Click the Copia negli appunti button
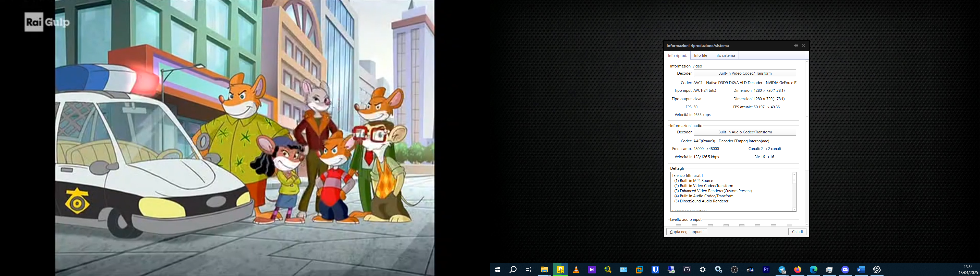 point(687,232)
